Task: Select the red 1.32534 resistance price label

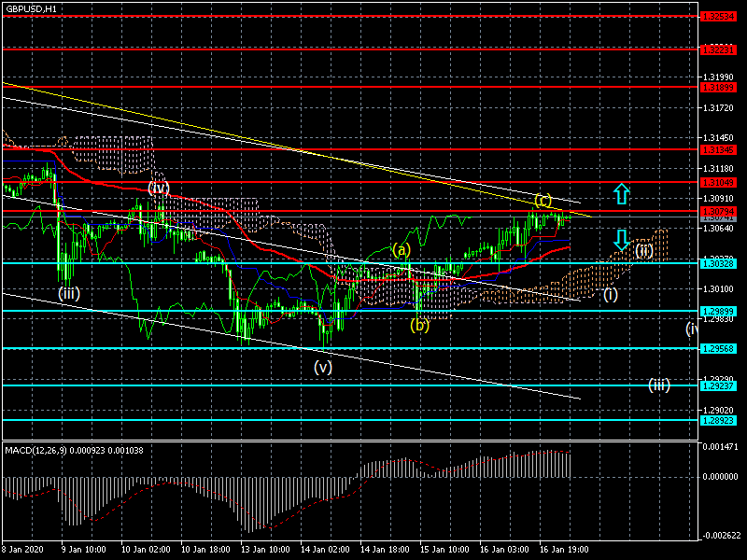Action: click(718, 17)
